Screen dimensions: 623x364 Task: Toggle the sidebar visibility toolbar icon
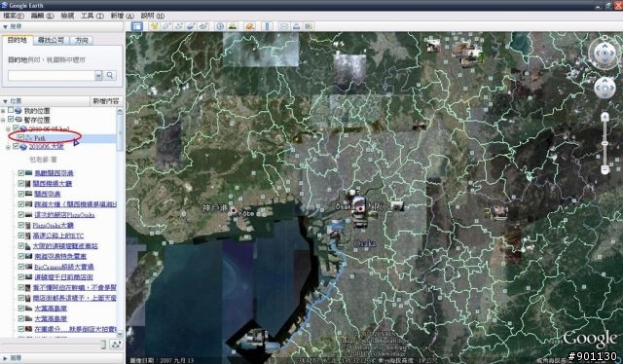pyautogui.click(x=136, y=26)
